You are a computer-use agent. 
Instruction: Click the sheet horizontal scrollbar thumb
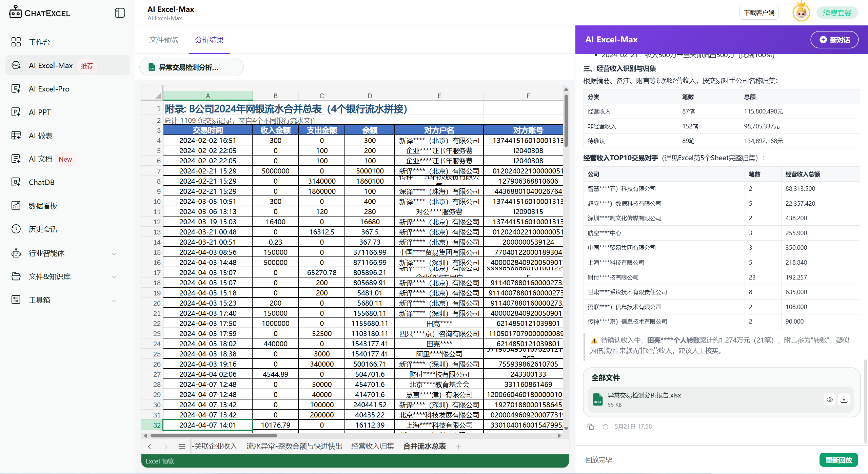214,436
